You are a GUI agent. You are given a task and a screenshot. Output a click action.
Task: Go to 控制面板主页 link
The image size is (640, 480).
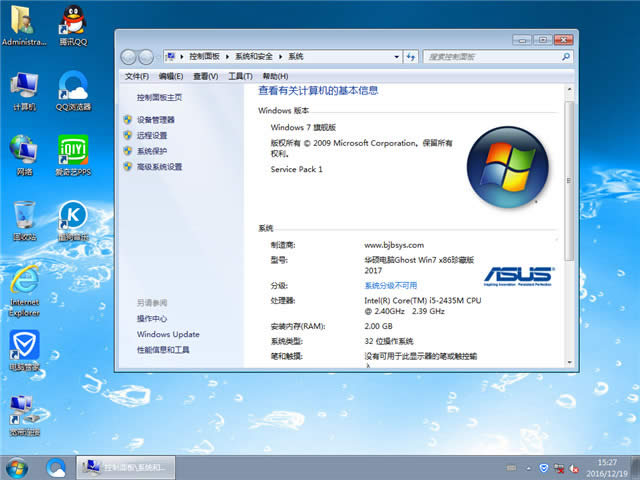tap(159, 98)
